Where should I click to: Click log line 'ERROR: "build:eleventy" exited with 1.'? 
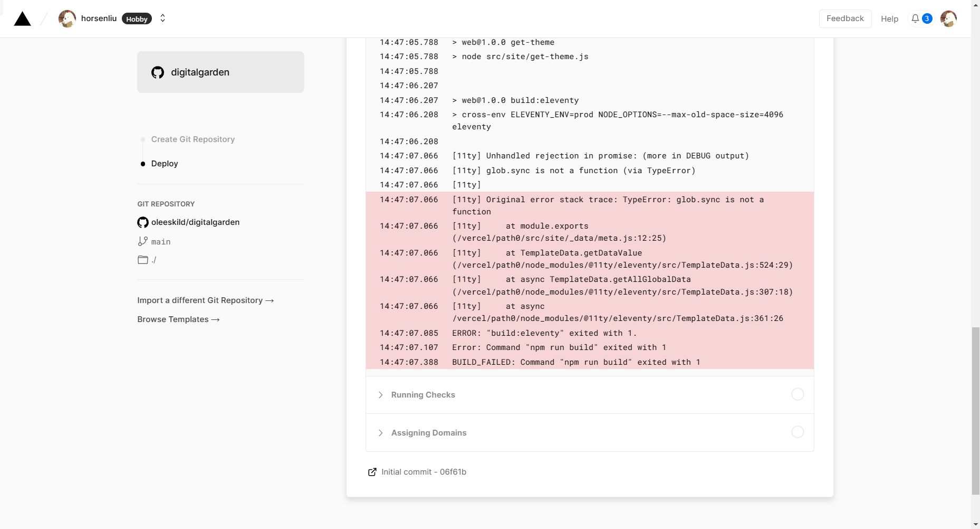(590, 333)
